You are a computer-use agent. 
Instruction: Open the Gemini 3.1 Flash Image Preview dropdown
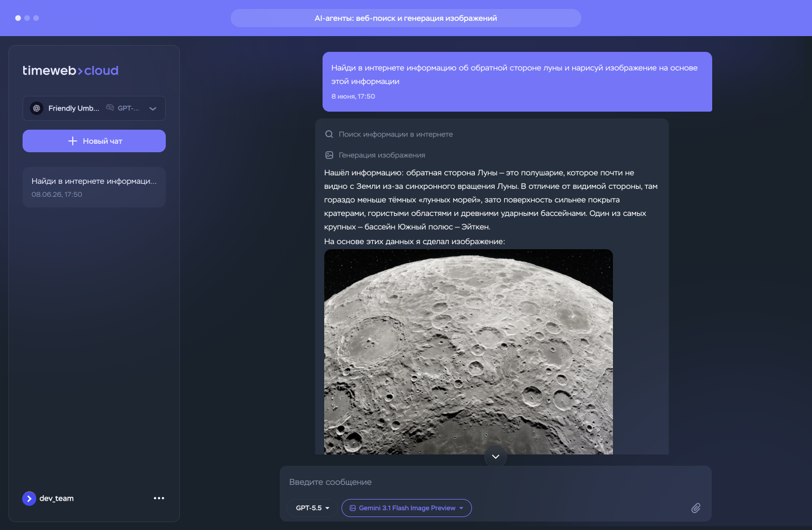[407, 508]
